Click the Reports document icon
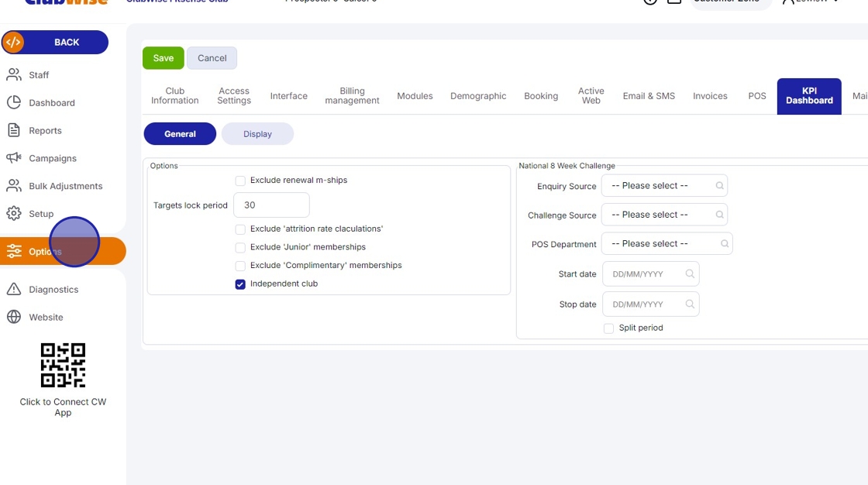This screenshot has width=868, height=485. click(x=14, y=130)
